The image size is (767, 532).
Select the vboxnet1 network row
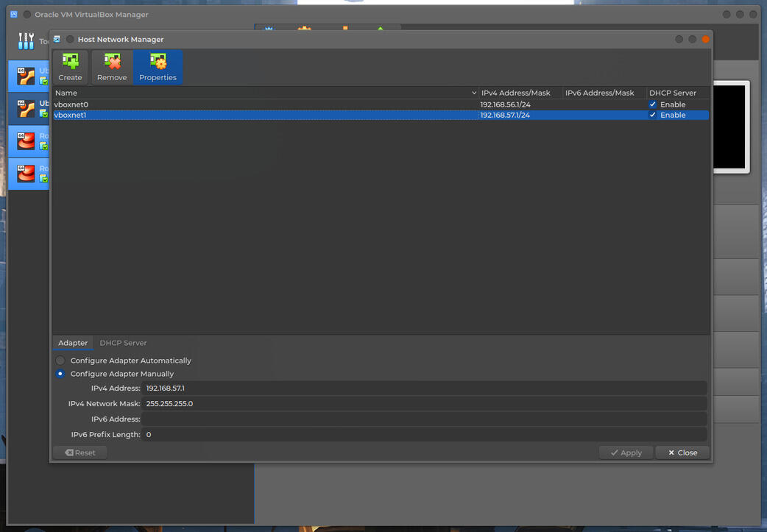point(381,115)
